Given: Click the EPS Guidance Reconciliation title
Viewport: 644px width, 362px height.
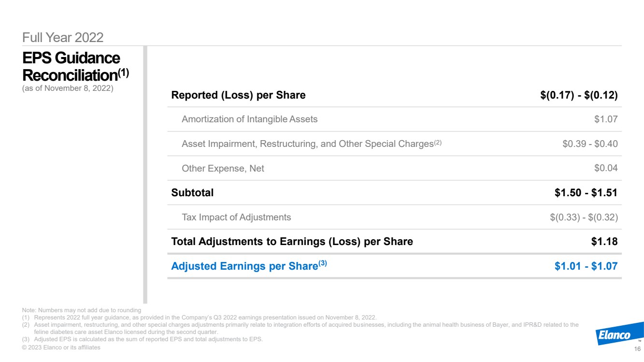Looking at the screenshot, I should [x=75, y=67].
